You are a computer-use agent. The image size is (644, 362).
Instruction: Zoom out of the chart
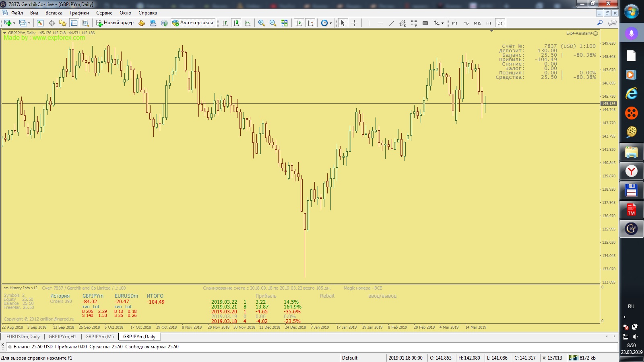(x=273, y=23)
